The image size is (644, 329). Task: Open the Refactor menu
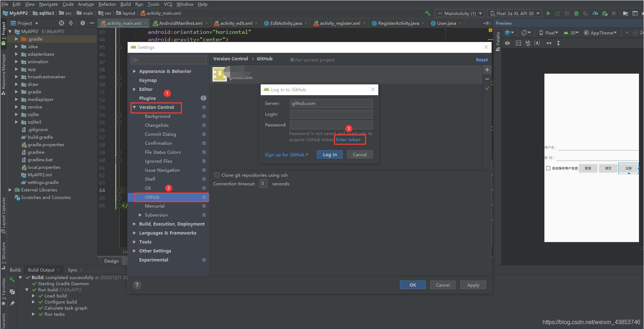107,4
